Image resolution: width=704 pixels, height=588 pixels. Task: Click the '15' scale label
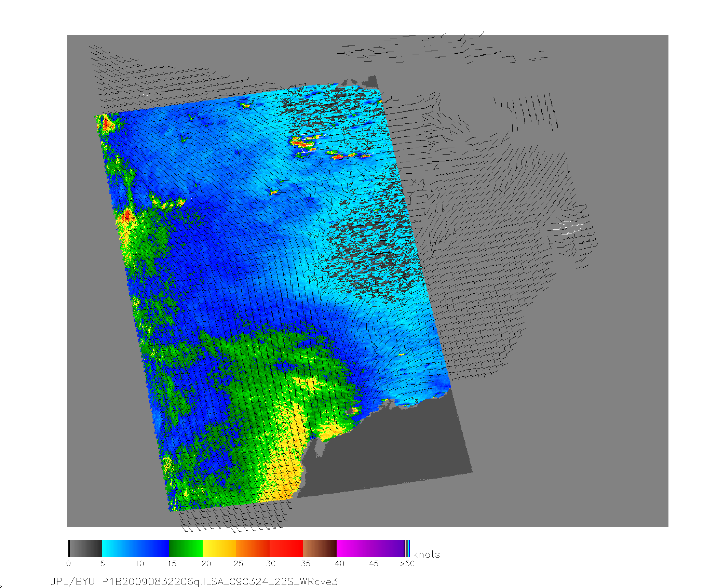point(172,563)
